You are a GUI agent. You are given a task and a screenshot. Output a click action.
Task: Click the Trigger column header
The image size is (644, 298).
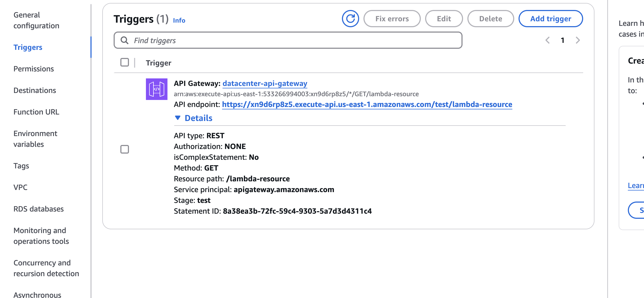tap(159, 63)
